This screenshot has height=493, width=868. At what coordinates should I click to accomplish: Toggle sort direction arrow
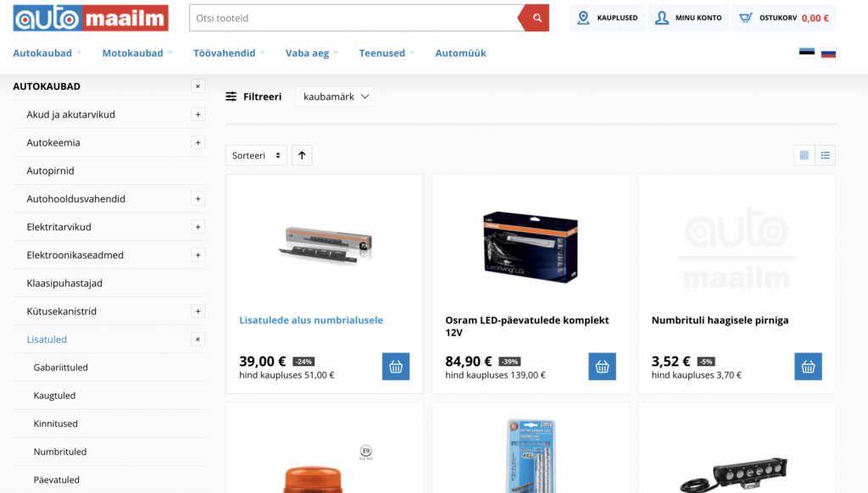[x=303, y=155]
